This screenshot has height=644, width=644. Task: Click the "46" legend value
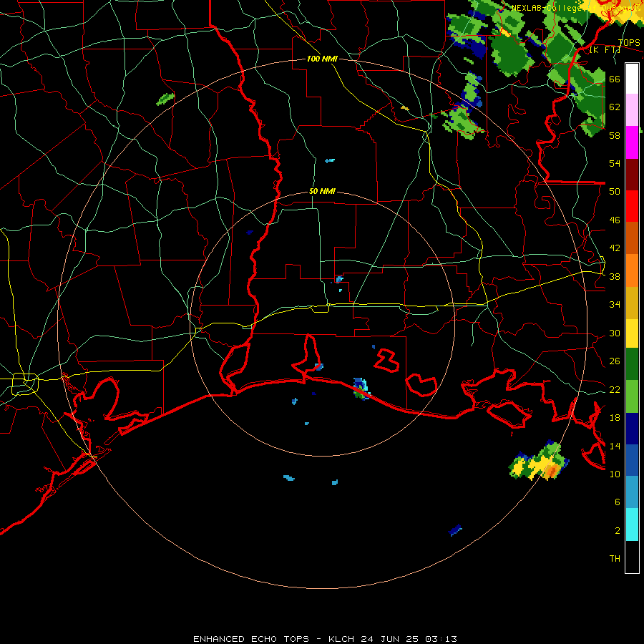615,220
